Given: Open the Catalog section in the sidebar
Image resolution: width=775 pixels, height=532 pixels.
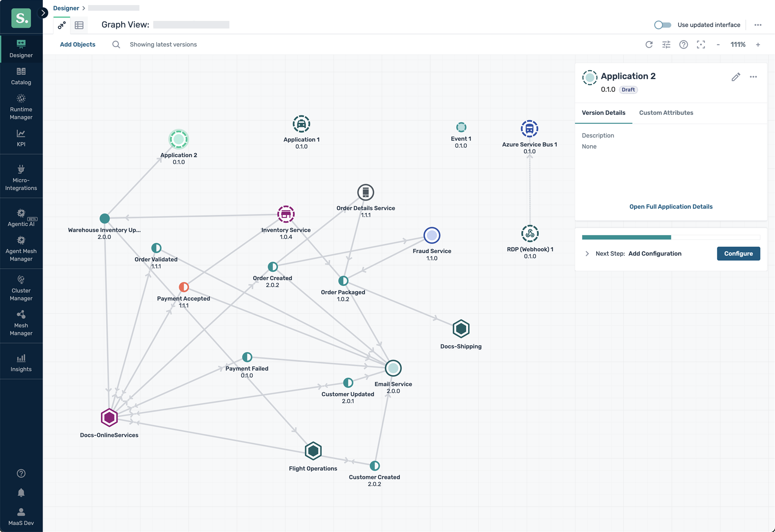Looking at the screenshot, I should point(21,76).
